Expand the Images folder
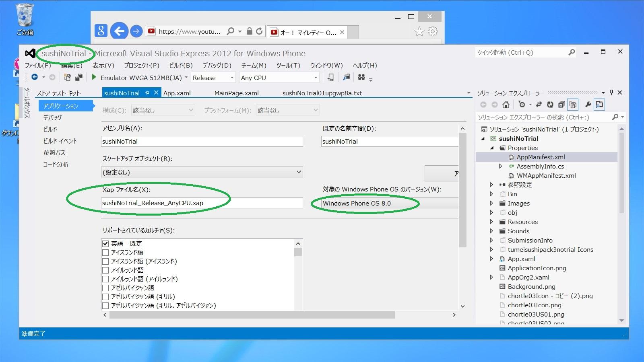 tap(491, 203)
